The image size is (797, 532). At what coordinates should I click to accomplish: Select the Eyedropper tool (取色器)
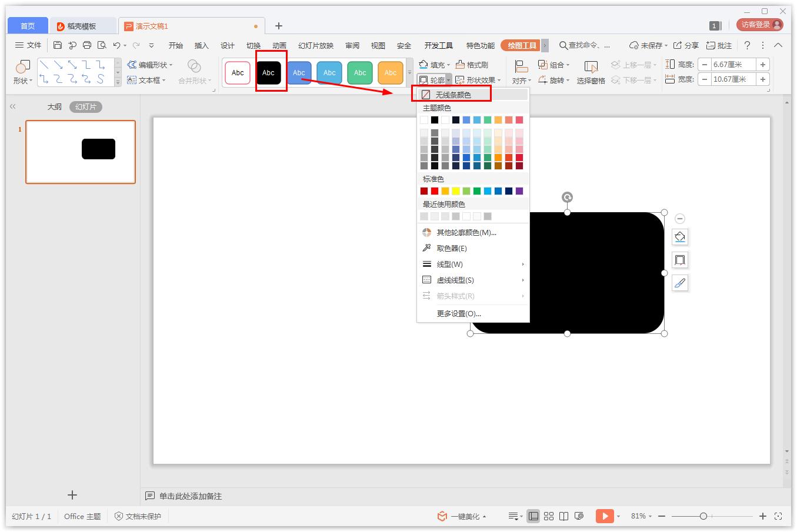(451, 248)
